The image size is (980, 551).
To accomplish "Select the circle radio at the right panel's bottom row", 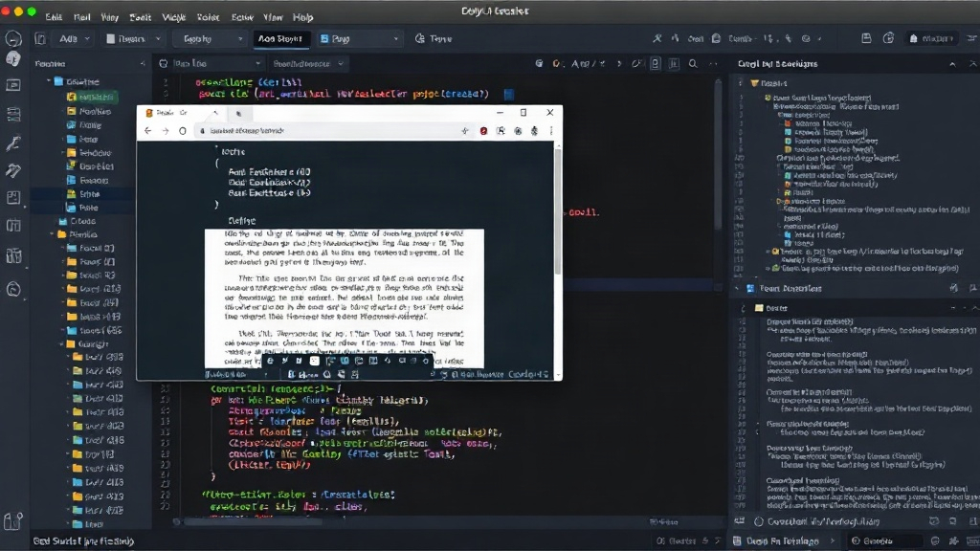I will click(759, 521).
